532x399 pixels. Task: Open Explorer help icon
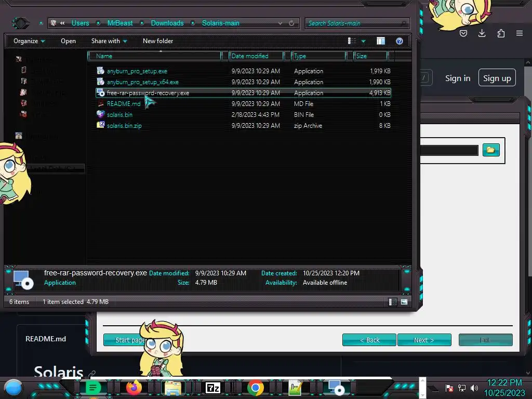(x=400, y=41)
